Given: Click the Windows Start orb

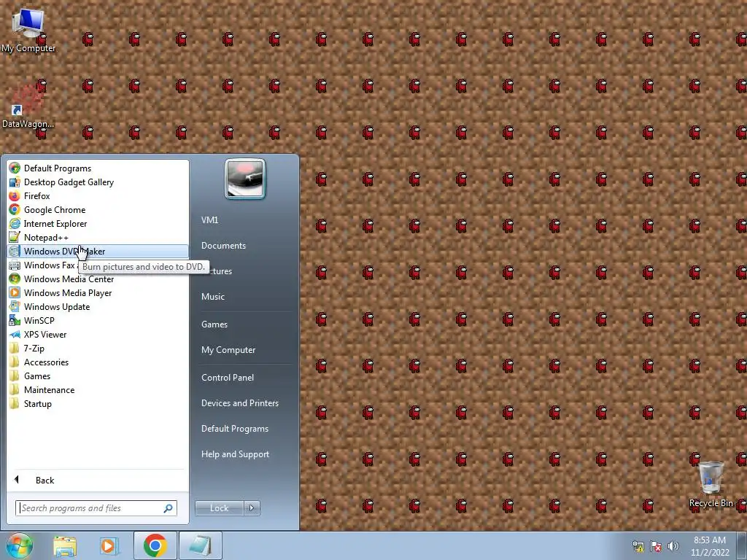Looking at the screenshot, I should point(19,545).
